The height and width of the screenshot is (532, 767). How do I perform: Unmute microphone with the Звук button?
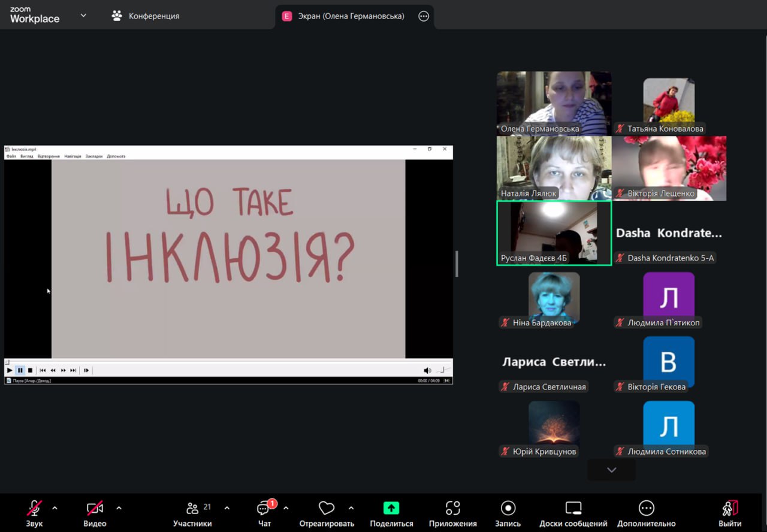click(34, 509)
